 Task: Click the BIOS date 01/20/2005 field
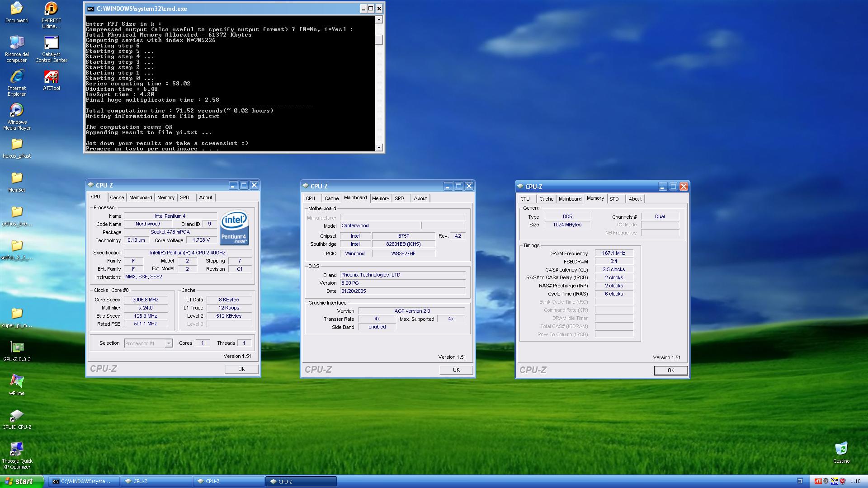tap(402, 291)
